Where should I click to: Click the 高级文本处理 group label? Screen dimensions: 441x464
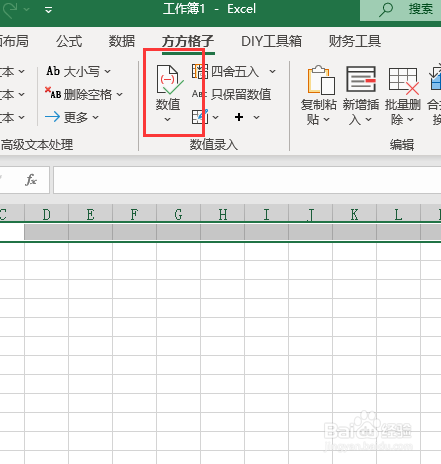tap(37, 145)
